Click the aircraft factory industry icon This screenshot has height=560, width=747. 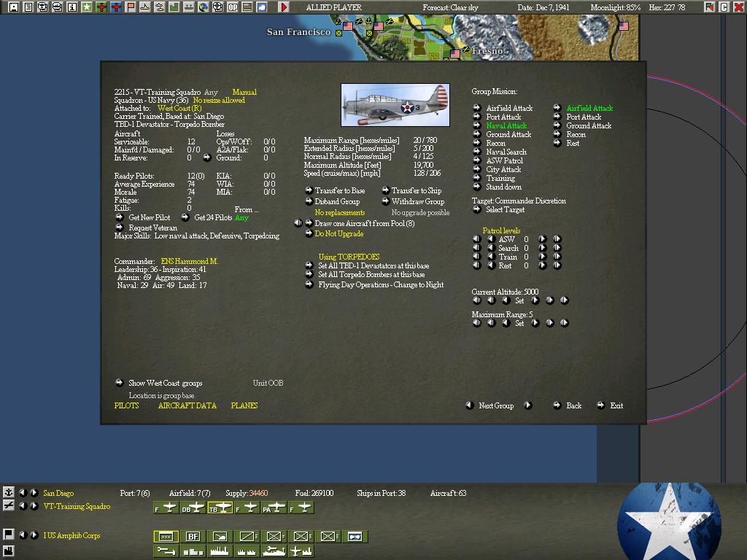[x=301, y=551]
